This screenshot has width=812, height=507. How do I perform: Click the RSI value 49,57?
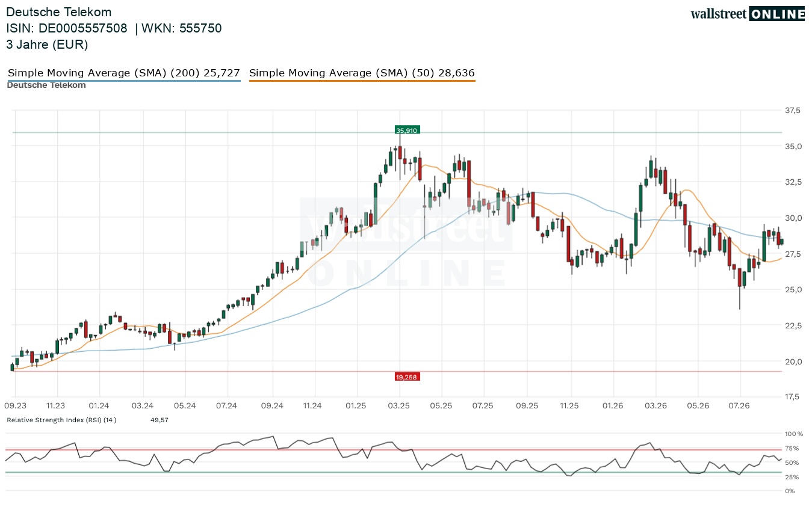159,420
